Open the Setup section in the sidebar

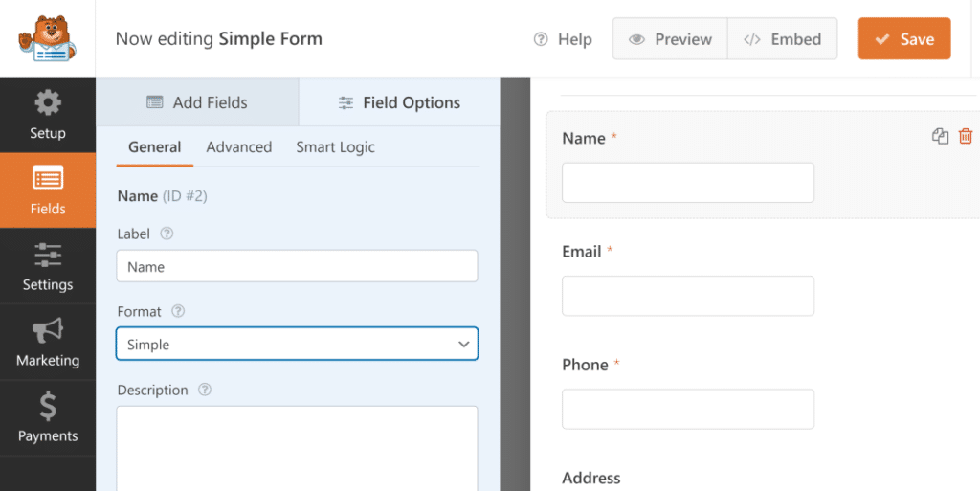(48, 115)
